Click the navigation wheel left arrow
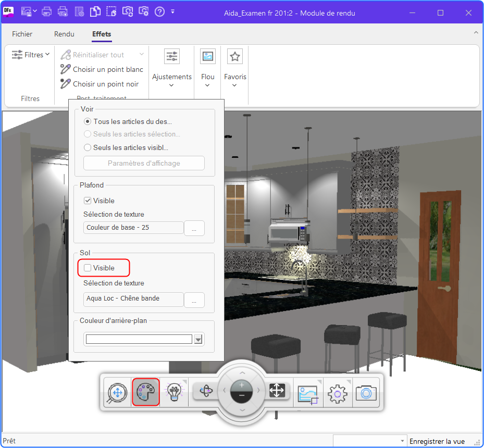Image resolution: width=484 pixels, height=448 pixels. pyautogui.click(x=225, y=390)
